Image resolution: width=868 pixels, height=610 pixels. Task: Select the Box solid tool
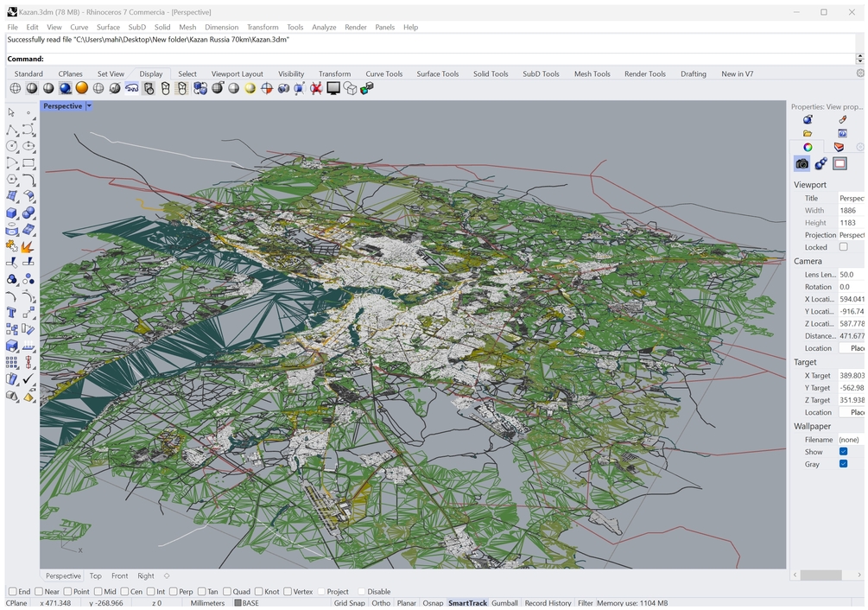(12, 213)
